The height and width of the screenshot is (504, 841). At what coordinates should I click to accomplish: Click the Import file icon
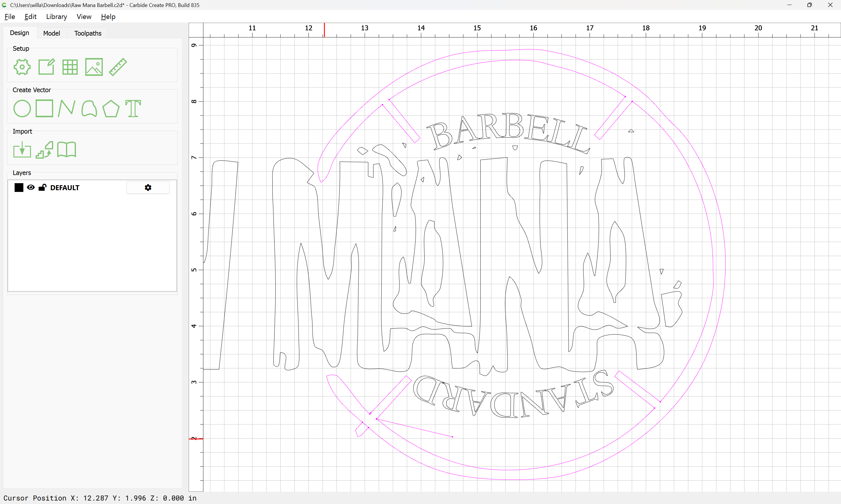(22, 150)
